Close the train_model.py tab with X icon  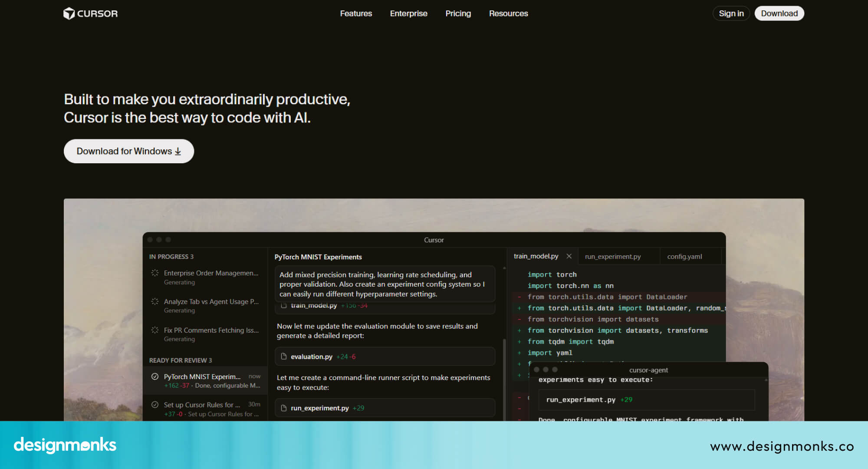569,256
